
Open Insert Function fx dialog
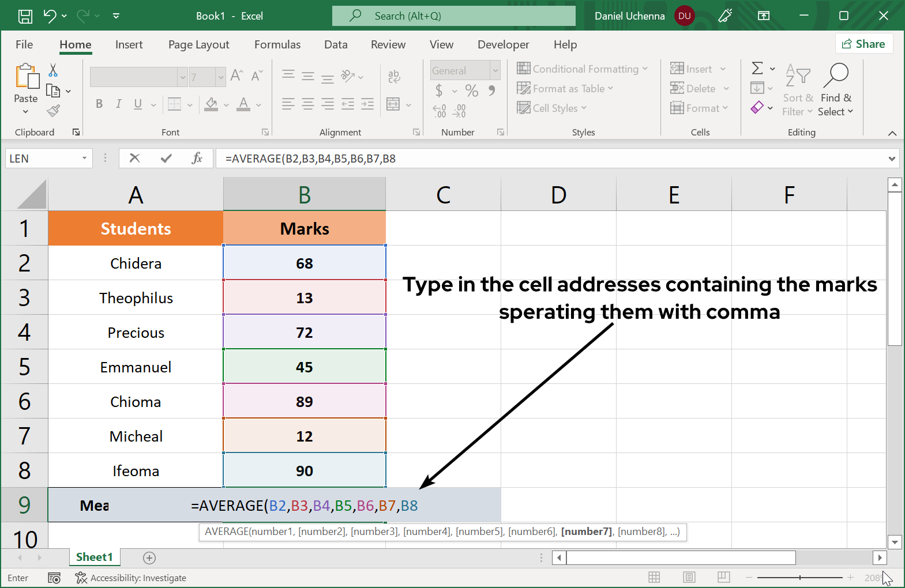point(197,159)
